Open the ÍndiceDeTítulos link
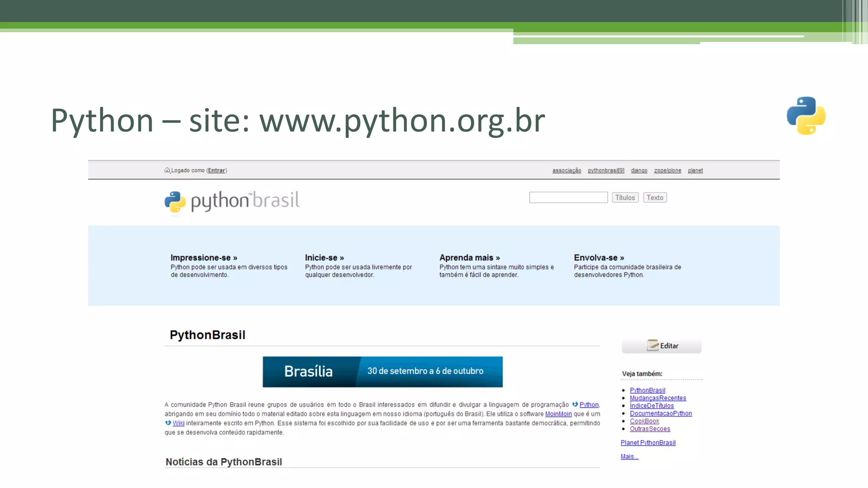 [x=651, y=405]
